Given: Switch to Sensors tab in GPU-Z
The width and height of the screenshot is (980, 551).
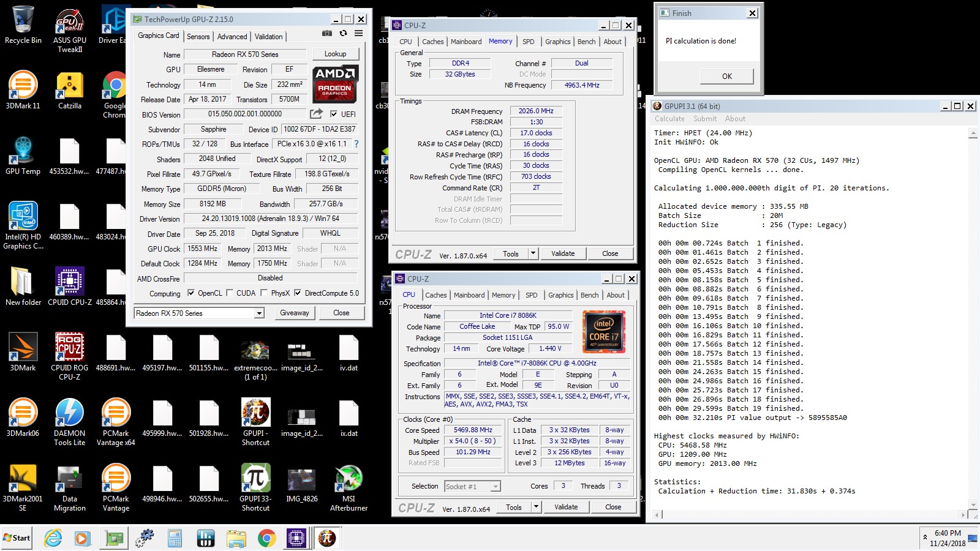Looking at the screenshot, I should (198, 37).
